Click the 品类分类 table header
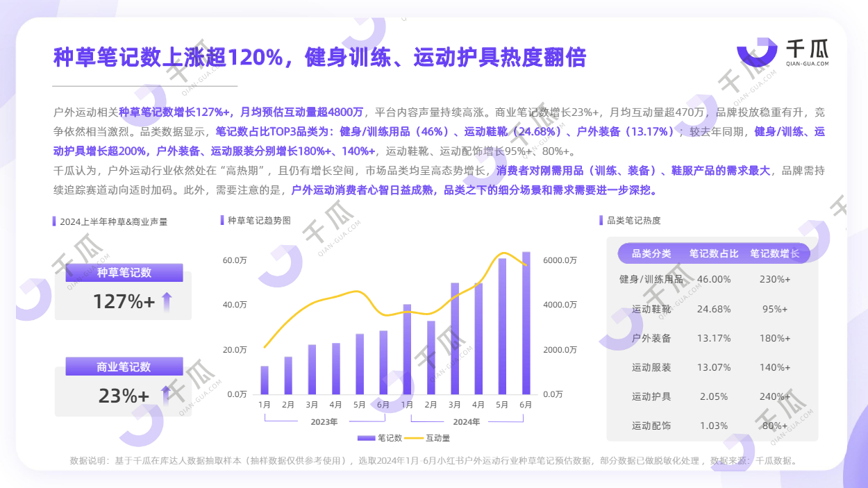This screenshot has height=488, width=868. (x=651, y=253)
